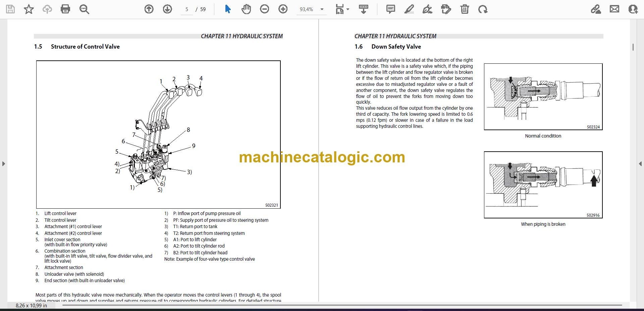Open the 93,4% zoom level dropdown
The width and height of the screenshot is (644, 311).
(312, 9)
